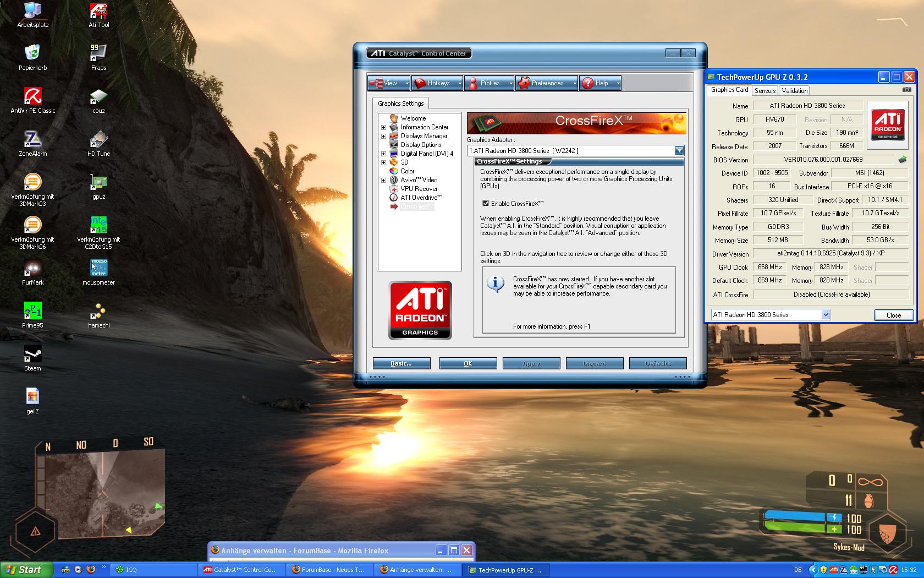The height and width of the screenshot is (578, 924).
Task: Select VPU Recover in the tree
Action: click(419, 189)
